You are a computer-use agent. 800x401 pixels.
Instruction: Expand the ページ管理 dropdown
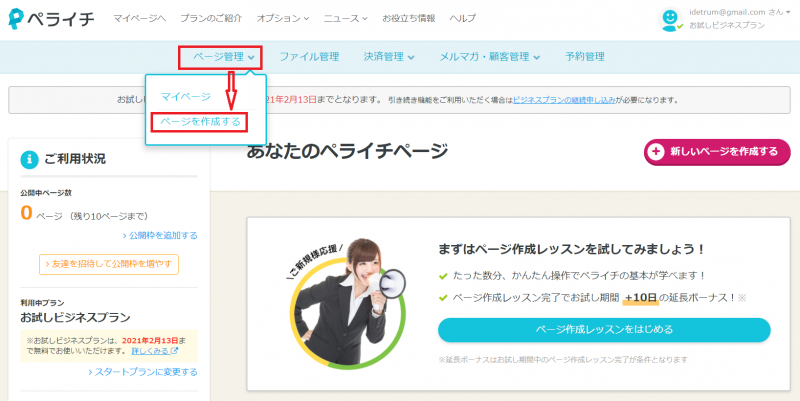click(221, 57)
